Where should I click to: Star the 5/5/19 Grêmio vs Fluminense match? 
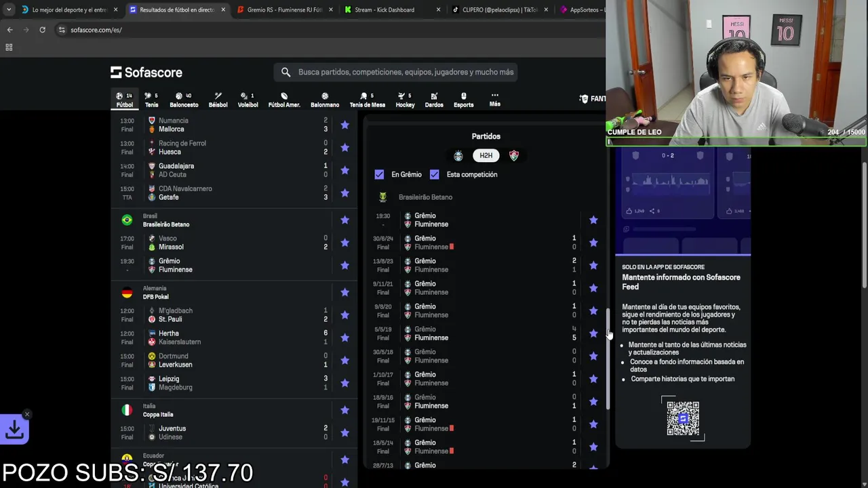point(593,333)
